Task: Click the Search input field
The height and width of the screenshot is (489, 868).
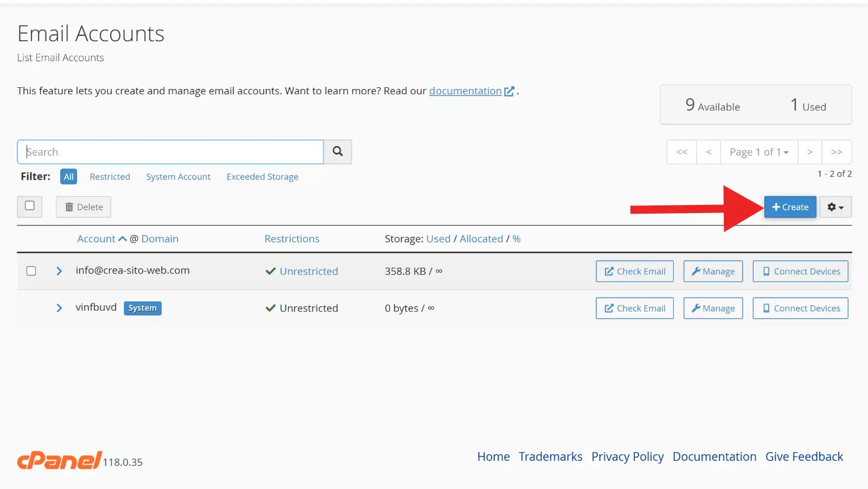Action: point(170,152)
